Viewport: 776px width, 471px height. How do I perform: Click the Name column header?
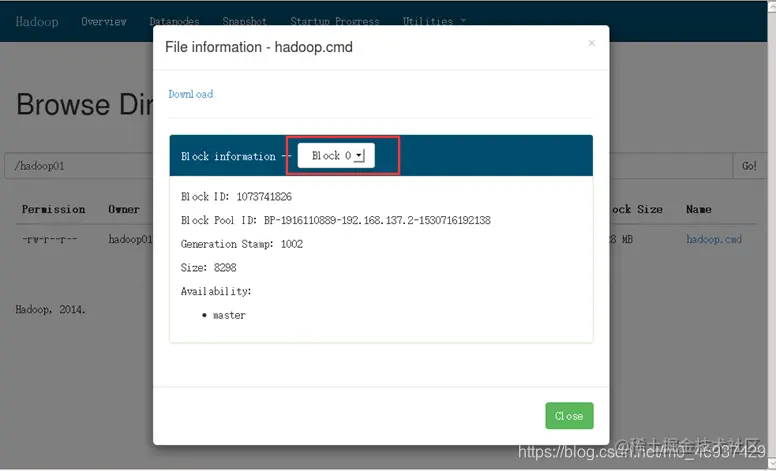699,209
